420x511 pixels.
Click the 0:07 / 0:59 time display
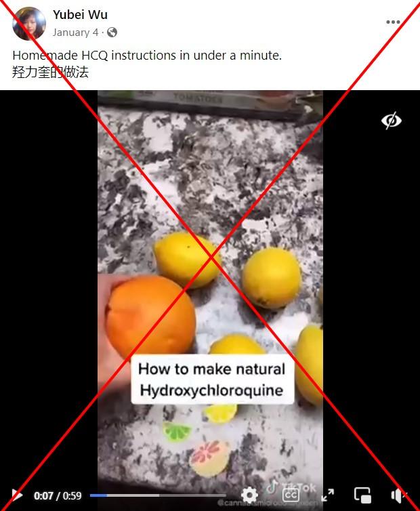(x=58, y=496)
